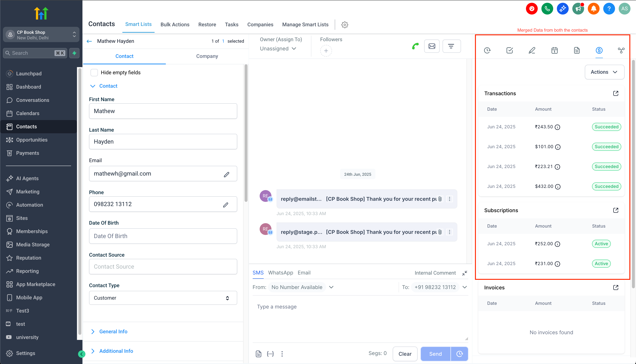Screen dimensions: 636x364
Task: Expand the General Info section
Action: [113, 331]
